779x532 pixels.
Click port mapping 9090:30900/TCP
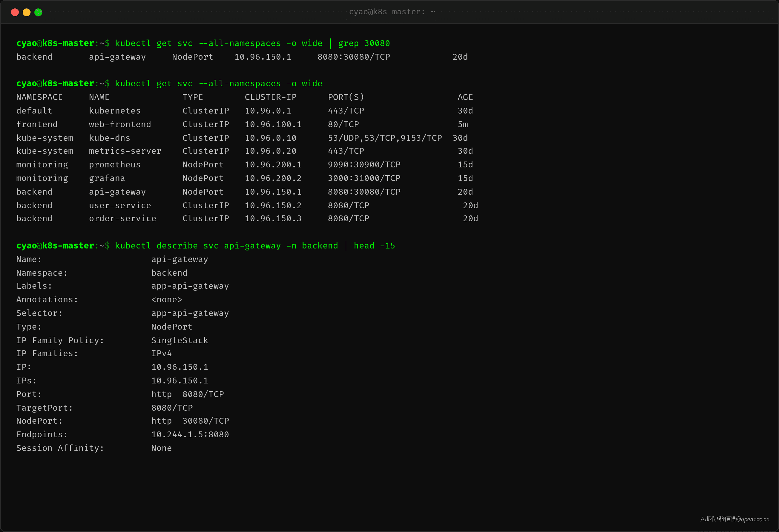tap(364, 164)
